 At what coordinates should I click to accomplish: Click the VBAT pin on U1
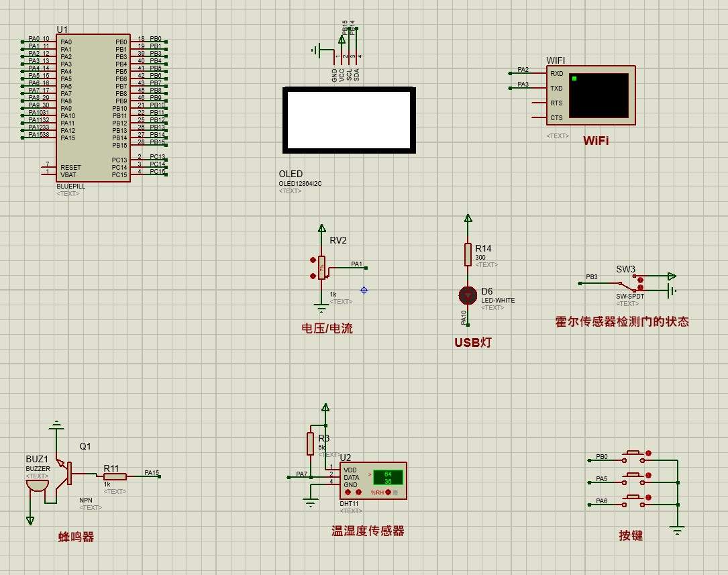pos(68,175)
